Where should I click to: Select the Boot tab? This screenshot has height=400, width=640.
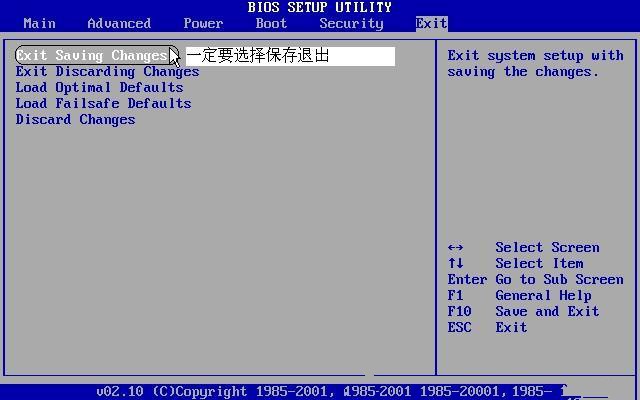pyautogui.click(x=271, y=23)
